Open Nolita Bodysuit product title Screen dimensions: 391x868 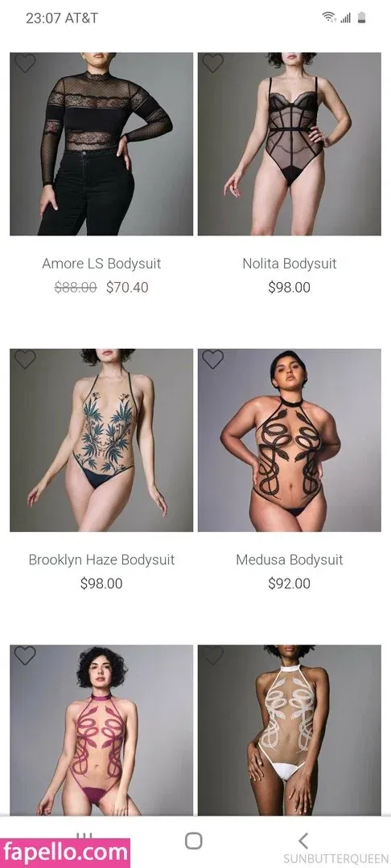point(289,264)
